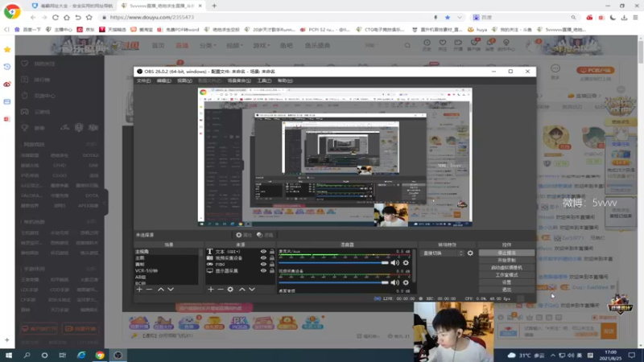Move selected source down in OBS
644x362 pixels.
[x=252, y=290]
